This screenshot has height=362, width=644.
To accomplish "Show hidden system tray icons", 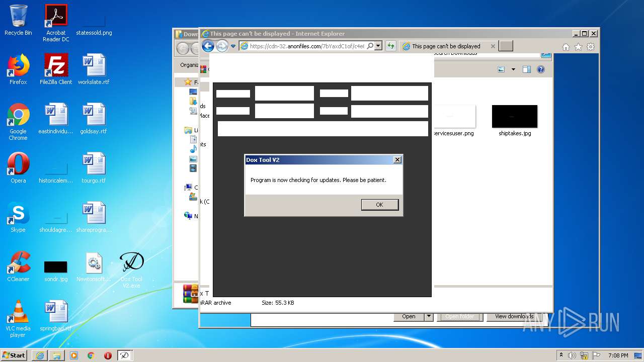I will click(561, 355).
